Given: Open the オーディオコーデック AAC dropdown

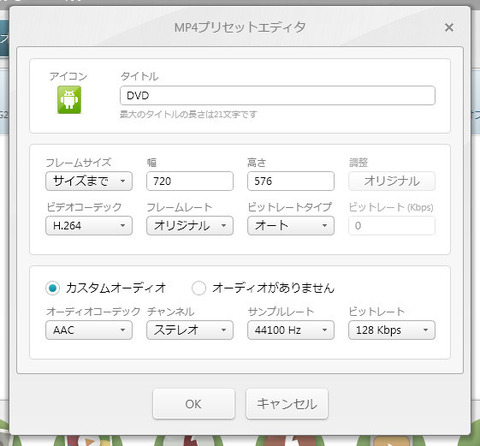Looking at the screenshot, I should click(x=89, y=330).
